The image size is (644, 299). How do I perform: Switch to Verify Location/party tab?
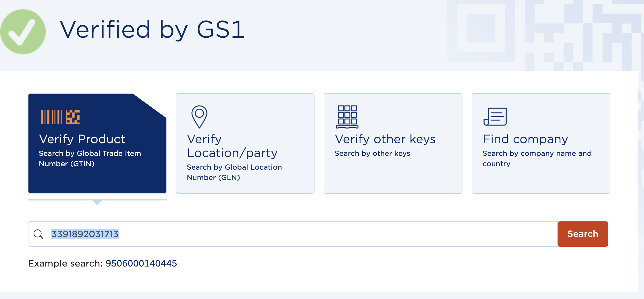[245, 143]
